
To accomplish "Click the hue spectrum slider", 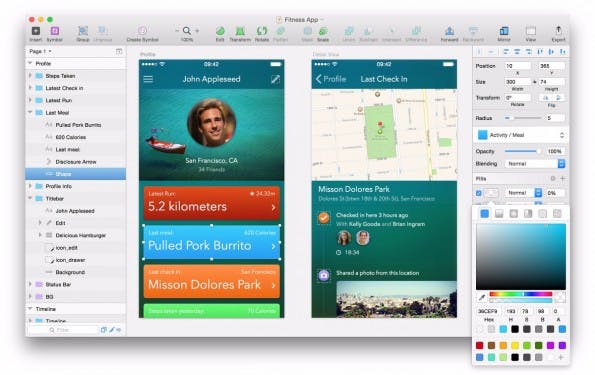I will click(521, 294).
